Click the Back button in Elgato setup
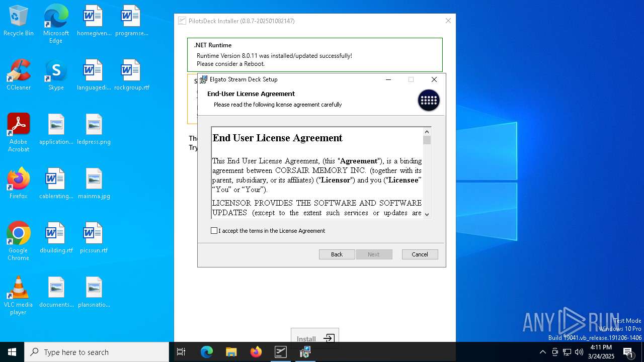The image size is (644, 362). pos(337,254)
